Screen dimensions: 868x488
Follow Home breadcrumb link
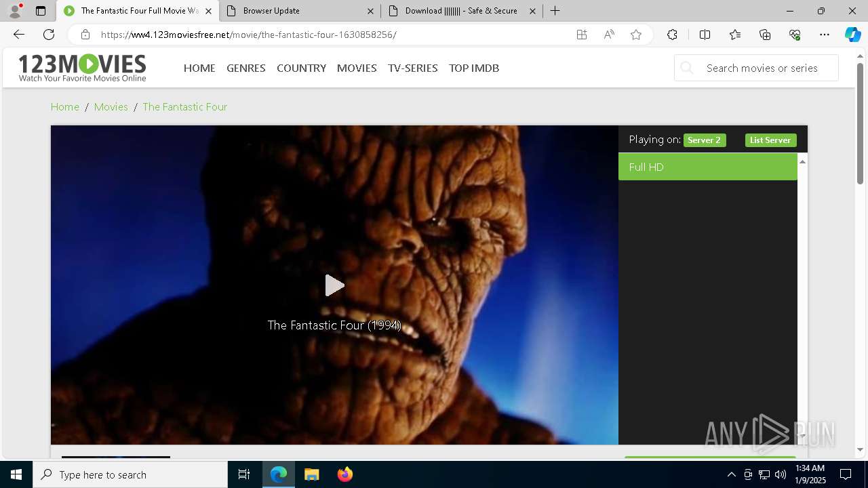65,106
